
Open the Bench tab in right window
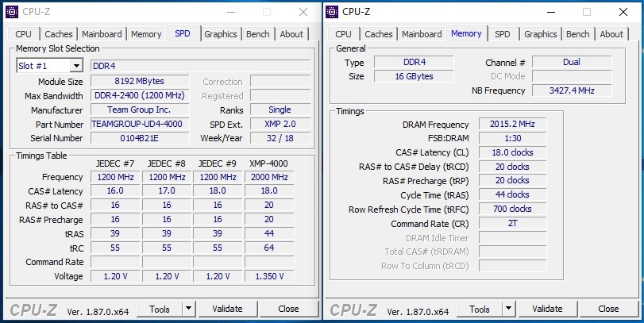pyautogui.click(x=578, y=34)
